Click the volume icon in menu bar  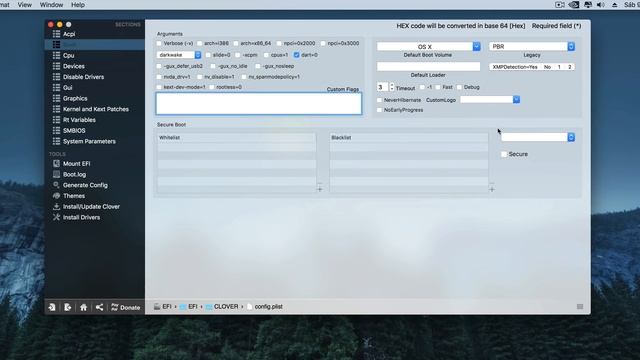600,5
